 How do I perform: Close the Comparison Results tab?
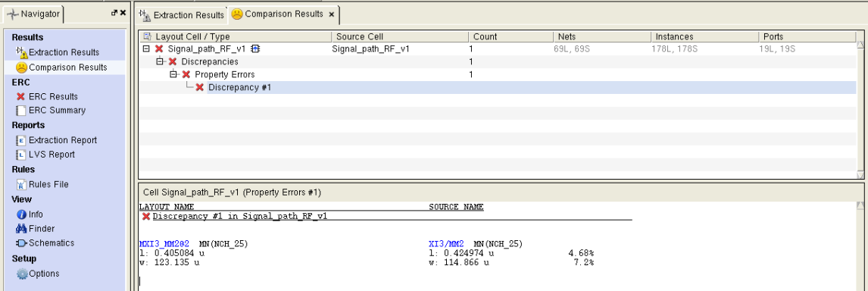(x=332, y=15)
